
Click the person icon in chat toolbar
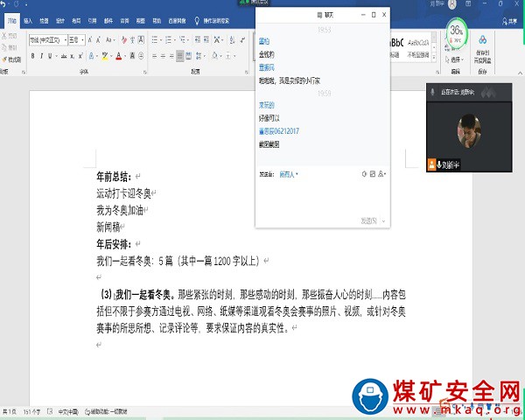pos(381,174)
